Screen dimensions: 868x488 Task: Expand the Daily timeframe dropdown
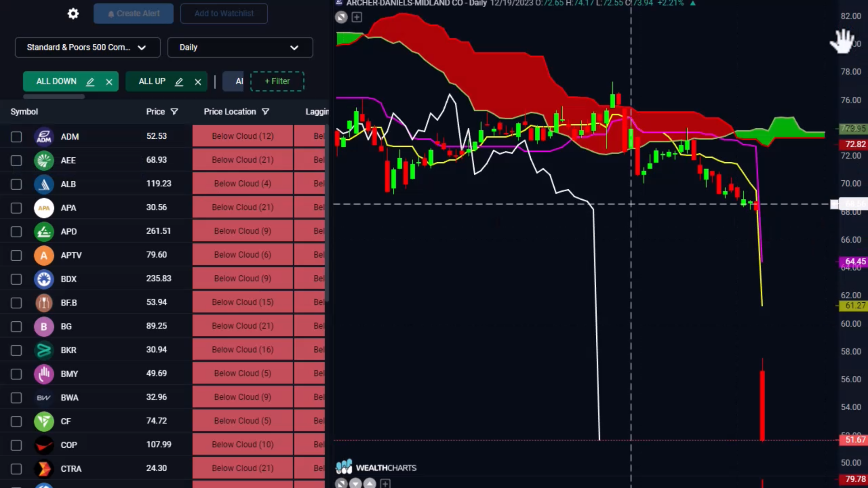pyautogui.click(x=240, y=47)
